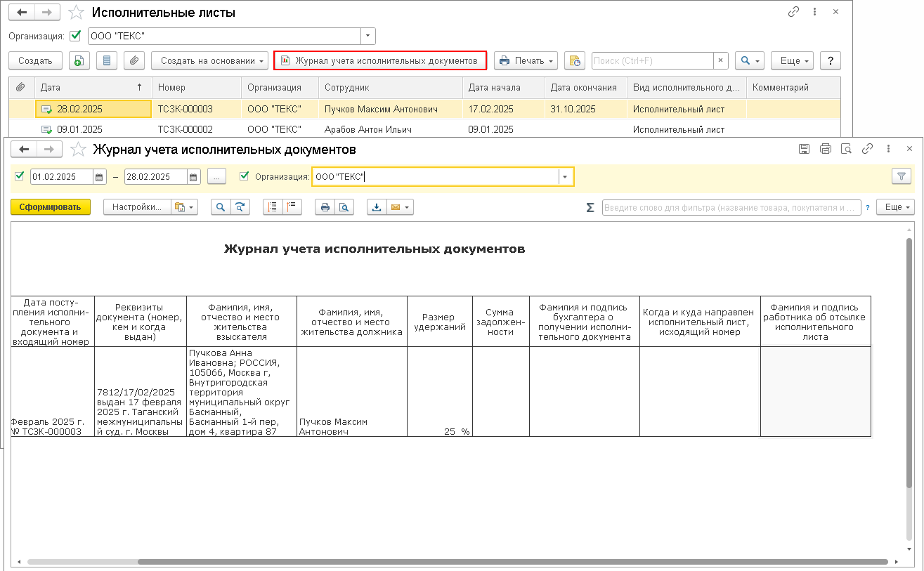Open Журнал учета исполнительных документов button

(379, 61)
